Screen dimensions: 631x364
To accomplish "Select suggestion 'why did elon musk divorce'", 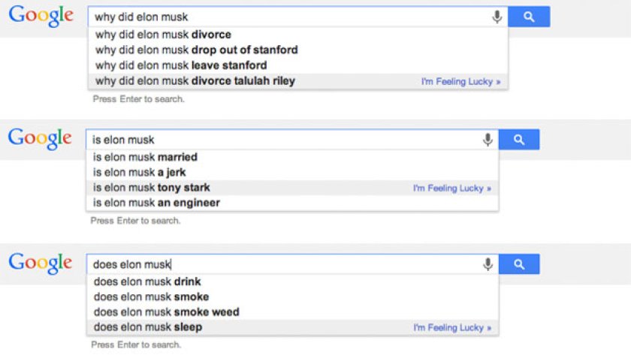I will point(163,35).
